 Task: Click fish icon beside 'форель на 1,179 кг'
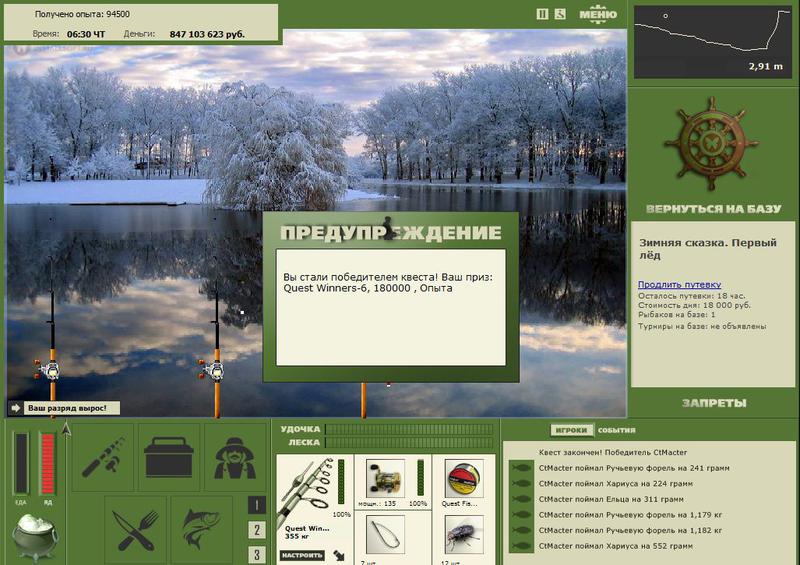pyautogui.click(x=521, y=514)
